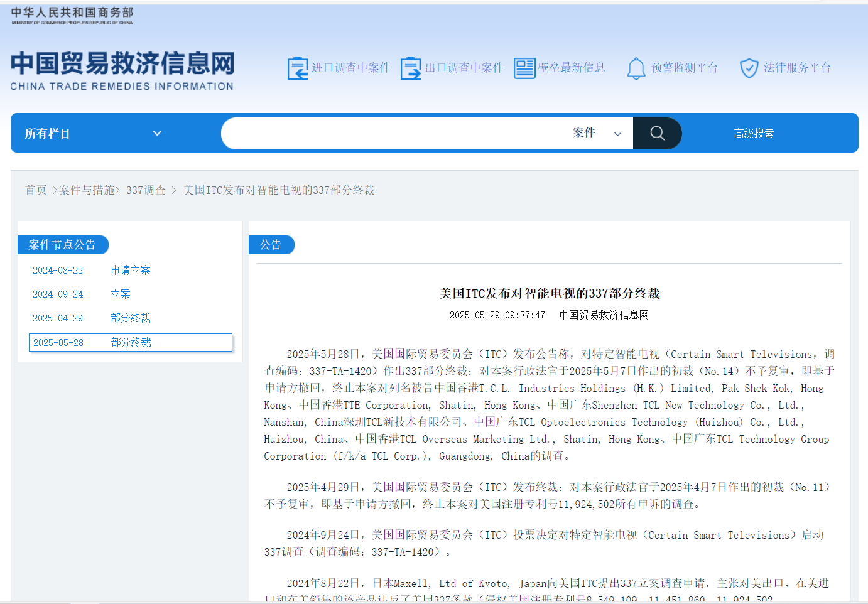Viewport: 868px width, 604px height.
Task: Click the 预警监测平台 bell icon
Action: 636,68
